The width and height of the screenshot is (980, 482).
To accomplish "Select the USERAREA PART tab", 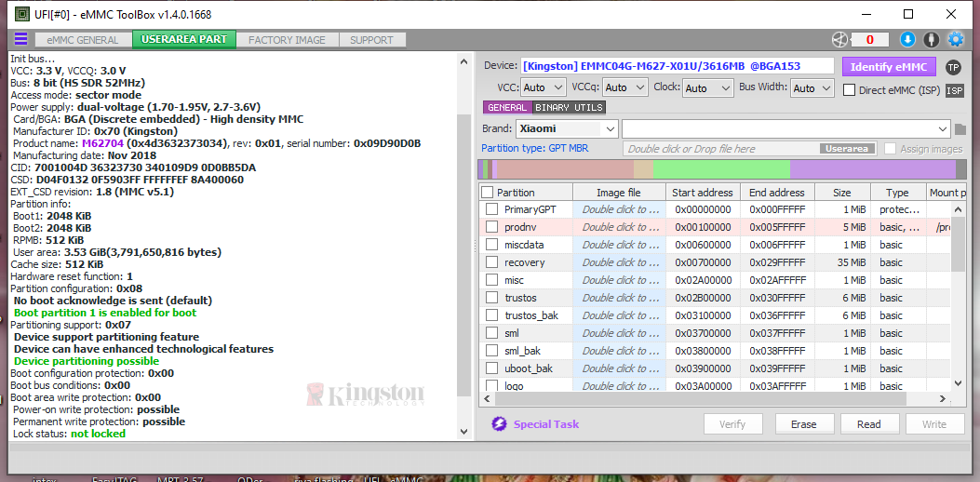I will 183,39.
